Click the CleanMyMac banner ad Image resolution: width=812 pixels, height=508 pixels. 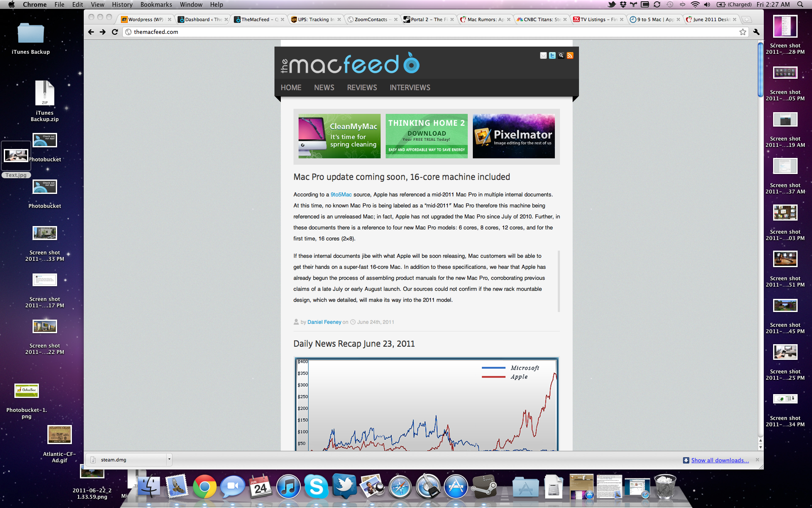click(339, 136)
